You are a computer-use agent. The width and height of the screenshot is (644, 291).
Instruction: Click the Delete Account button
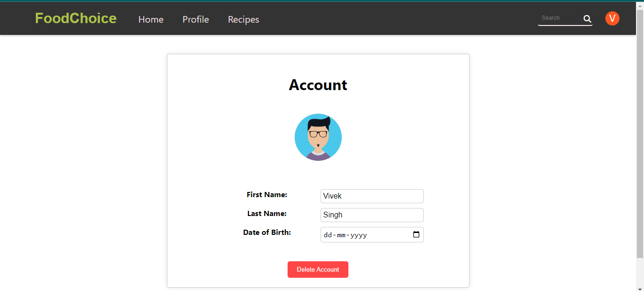[x=318, y=269]
